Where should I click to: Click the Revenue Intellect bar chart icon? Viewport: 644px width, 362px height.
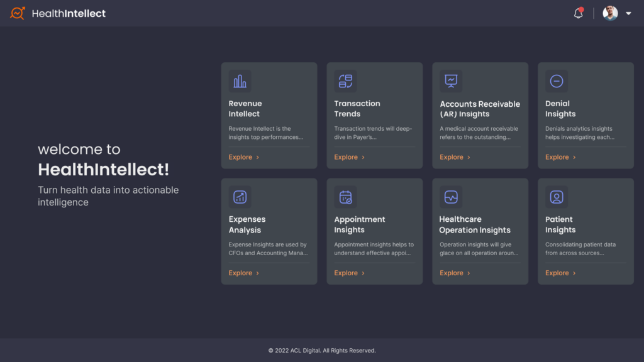click(x=240, y=81)
